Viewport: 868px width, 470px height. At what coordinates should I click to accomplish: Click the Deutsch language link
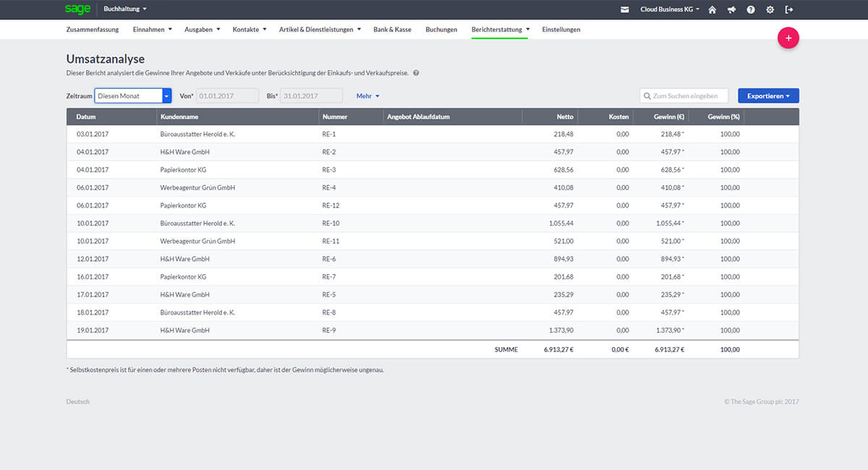pos(78,401)
